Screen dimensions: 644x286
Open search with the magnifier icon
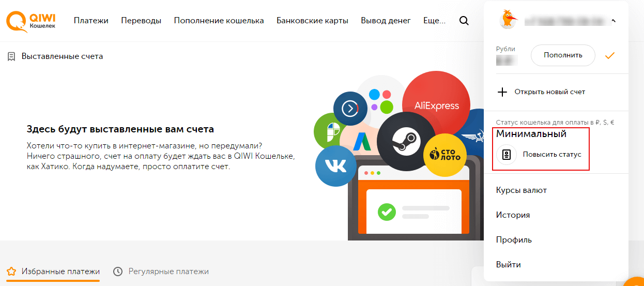(464, 21)
